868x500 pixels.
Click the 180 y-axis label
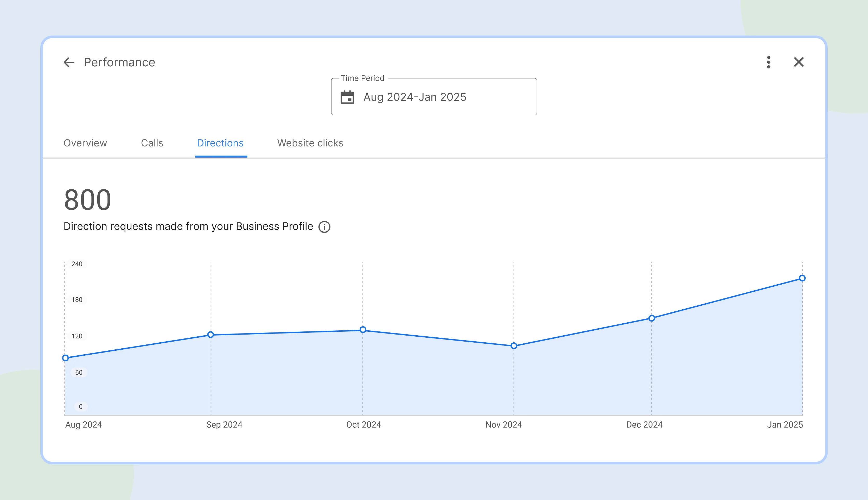77,299
